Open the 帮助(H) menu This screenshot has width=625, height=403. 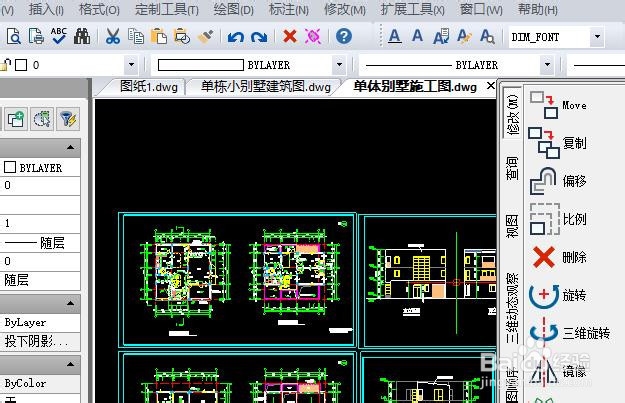pos(538,9)
